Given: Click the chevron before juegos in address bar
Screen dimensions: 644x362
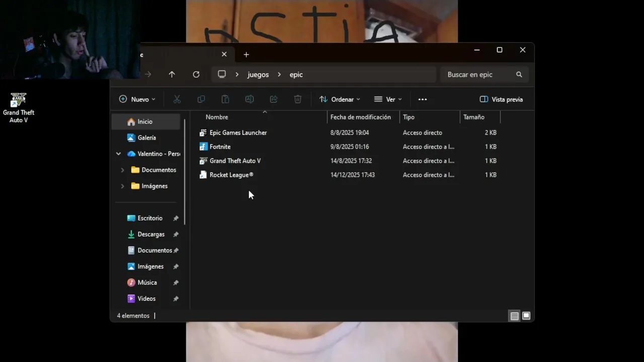Looking at the screenshot, I should point(237,74).
